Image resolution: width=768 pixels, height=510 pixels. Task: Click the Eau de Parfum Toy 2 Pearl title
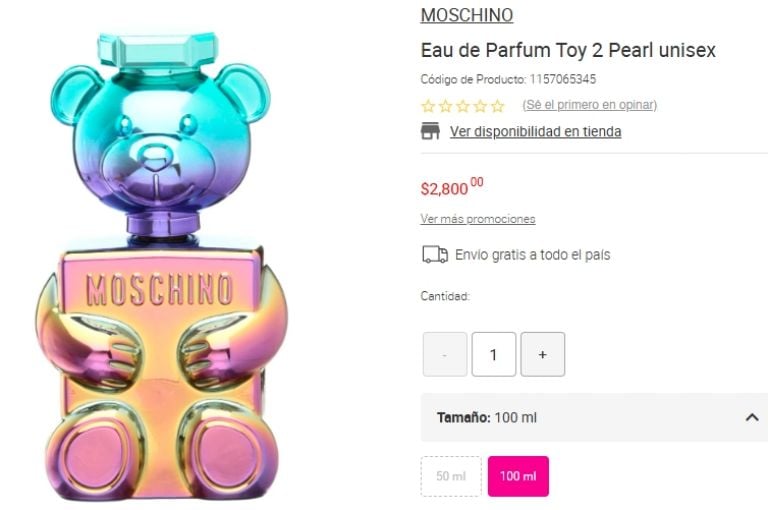click(568, 50)
